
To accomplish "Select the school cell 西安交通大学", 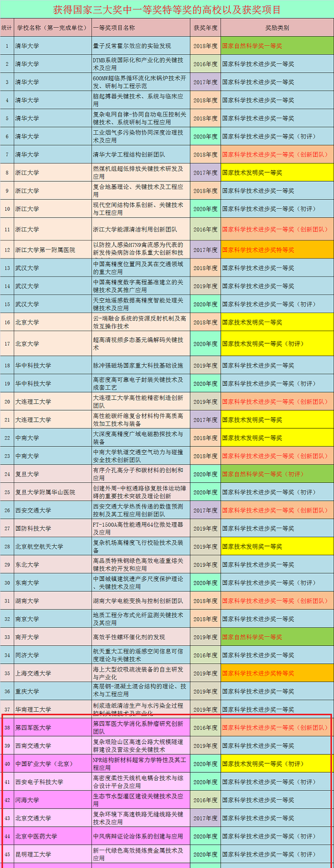I will click(52, 511).
